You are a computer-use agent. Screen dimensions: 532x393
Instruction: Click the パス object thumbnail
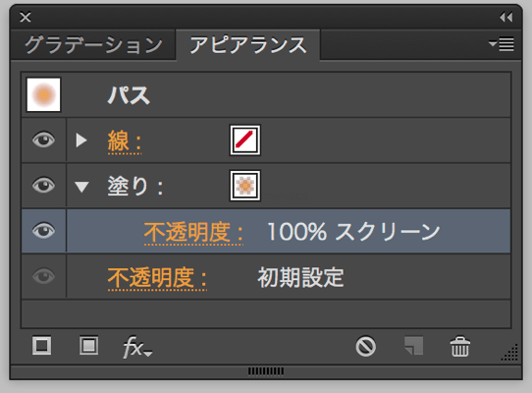click(44, 94)
